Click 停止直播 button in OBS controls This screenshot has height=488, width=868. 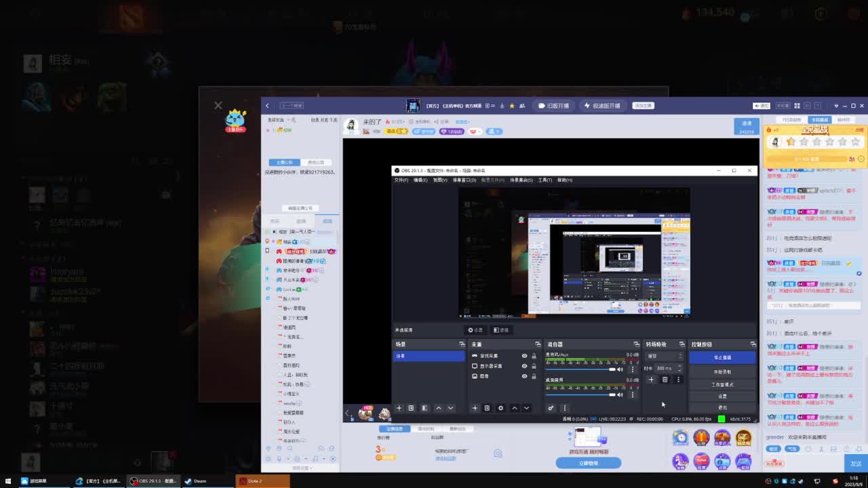point(722,357)
